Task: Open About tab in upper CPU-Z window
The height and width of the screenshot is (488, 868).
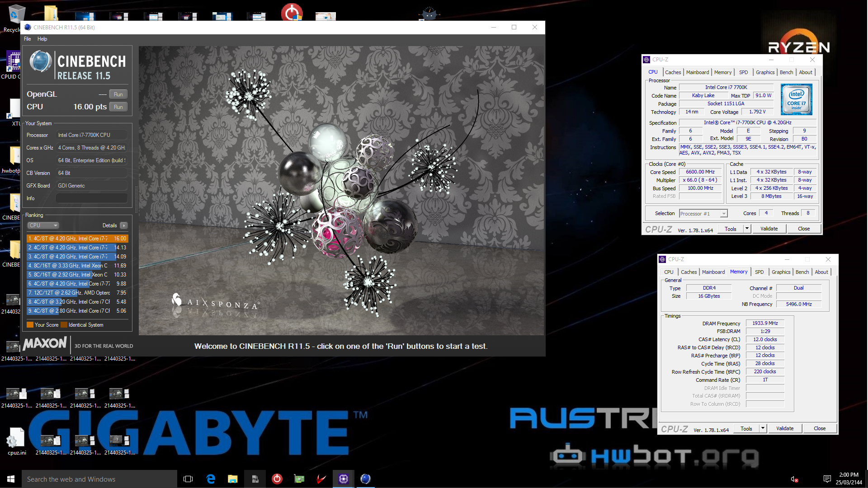Action: click(x=806, y=72)
